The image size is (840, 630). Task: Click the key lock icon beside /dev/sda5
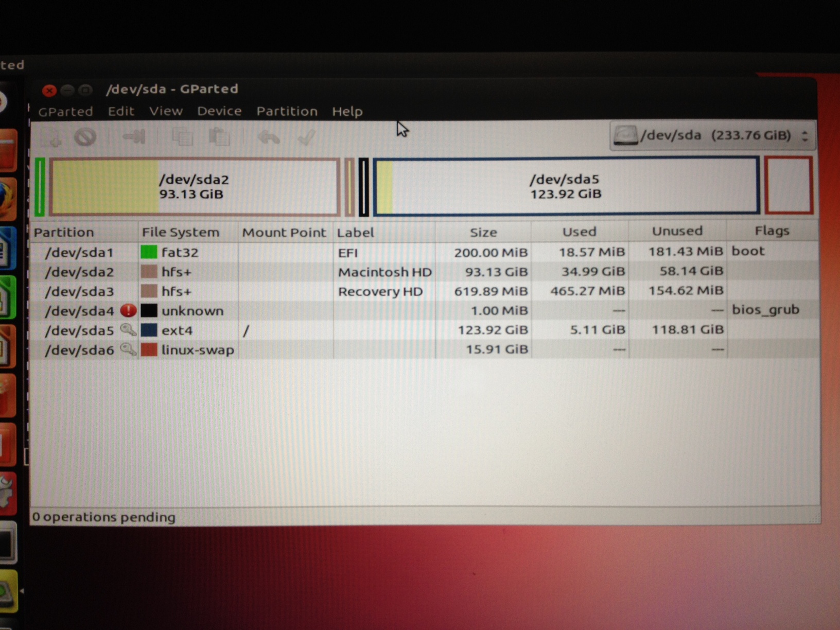pos(128,330)
